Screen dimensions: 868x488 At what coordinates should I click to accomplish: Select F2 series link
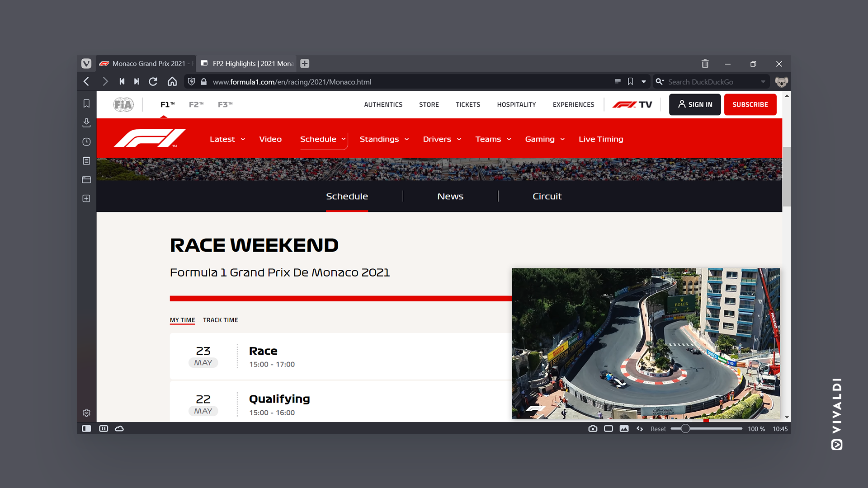coord(196,104)
